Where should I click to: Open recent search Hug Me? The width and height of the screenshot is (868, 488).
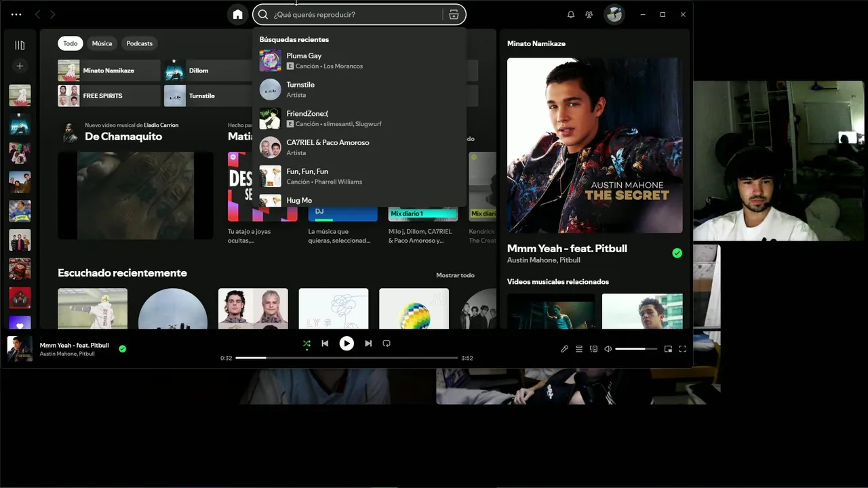click(x=359, y=200)
